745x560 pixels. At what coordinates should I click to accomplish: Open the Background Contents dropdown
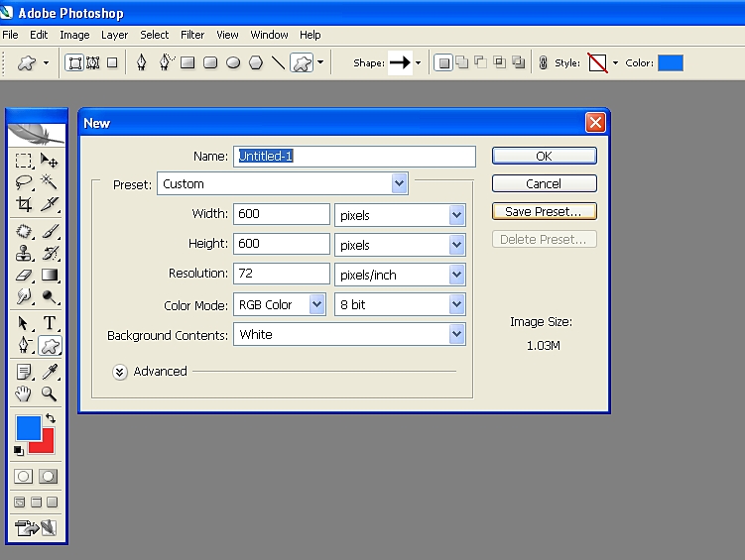(349, 334)
